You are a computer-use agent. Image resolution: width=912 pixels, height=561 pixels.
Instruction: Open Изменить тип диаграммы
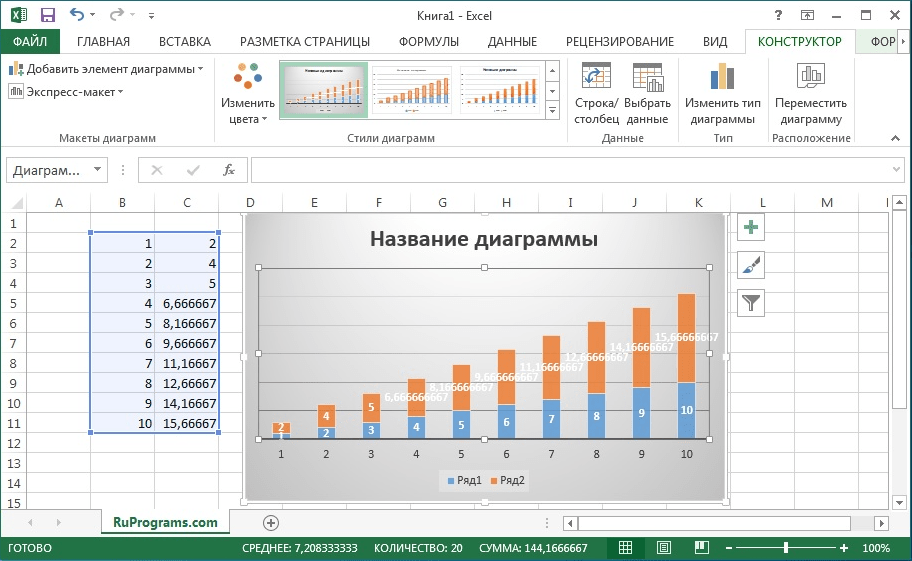(723, 93)
